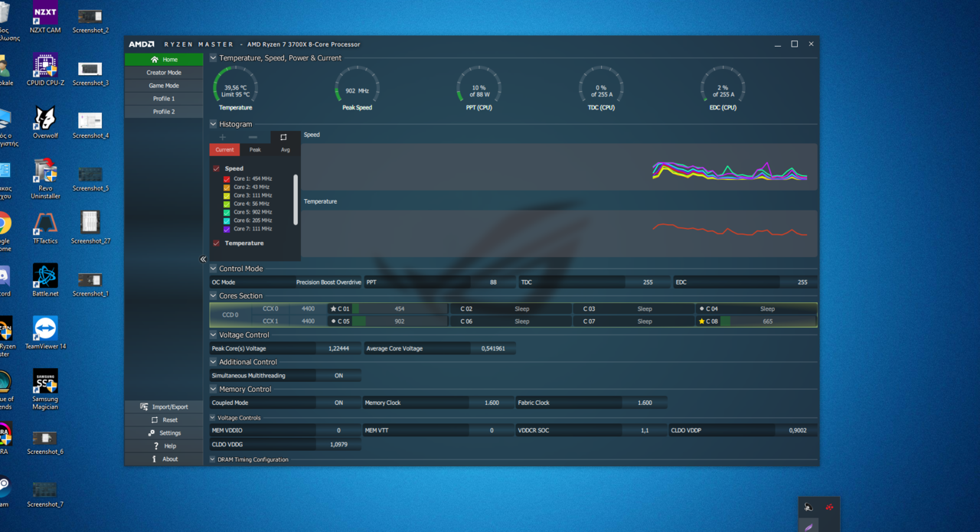Collapse the Control Mode section

pyautogui.click(x=213, y=269)
